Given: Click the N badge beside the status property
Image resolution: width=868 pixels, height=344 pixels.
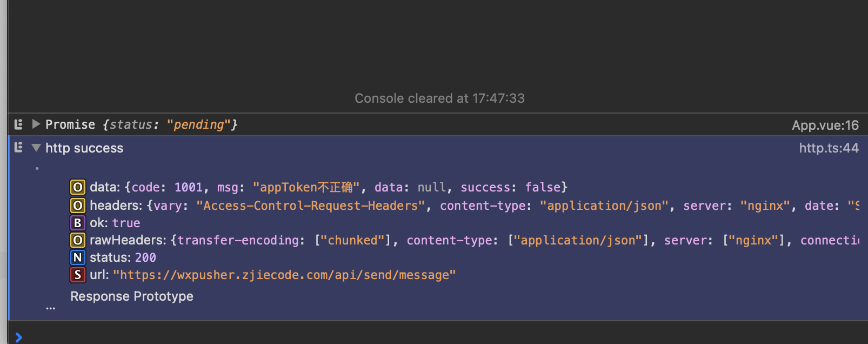Looking at the screenshot, I should [78, 257].
